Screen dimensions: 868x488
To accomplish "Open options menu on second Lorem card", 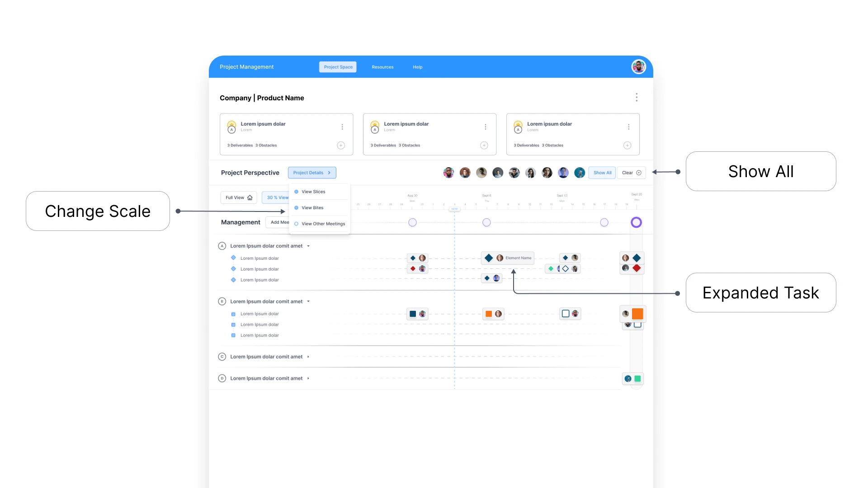I will point(486,127).
